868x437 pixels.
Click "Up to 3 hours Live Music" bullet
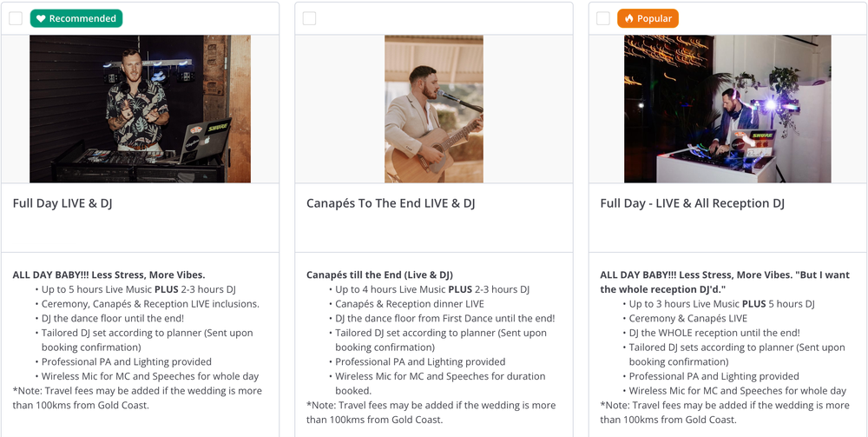721,304
